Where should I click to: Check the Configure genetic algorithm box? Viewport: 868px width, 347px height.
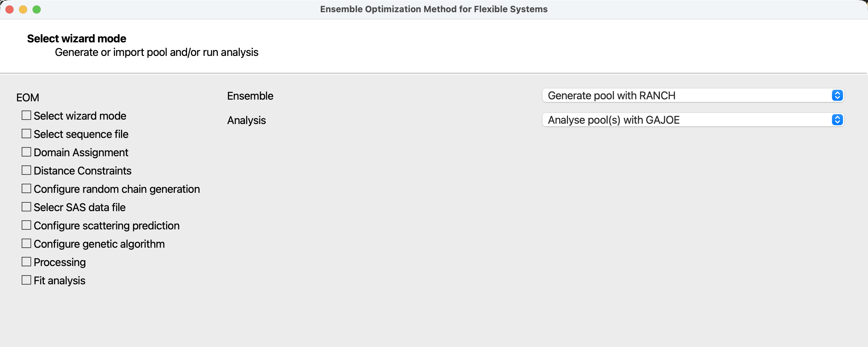click(x=26, y=244)
